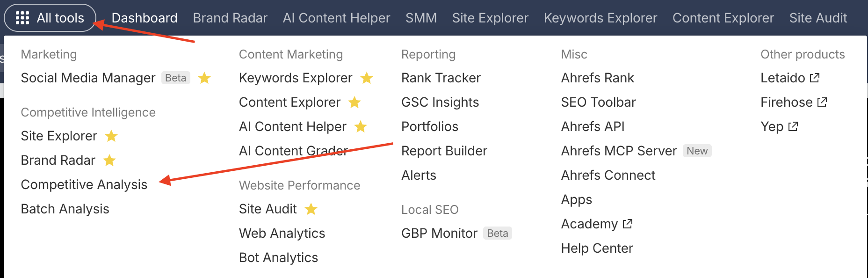Viewport: 868px width, 278px height.
Task: Go to GBP Monitor under Local SEO
Action: click(439, 233)
